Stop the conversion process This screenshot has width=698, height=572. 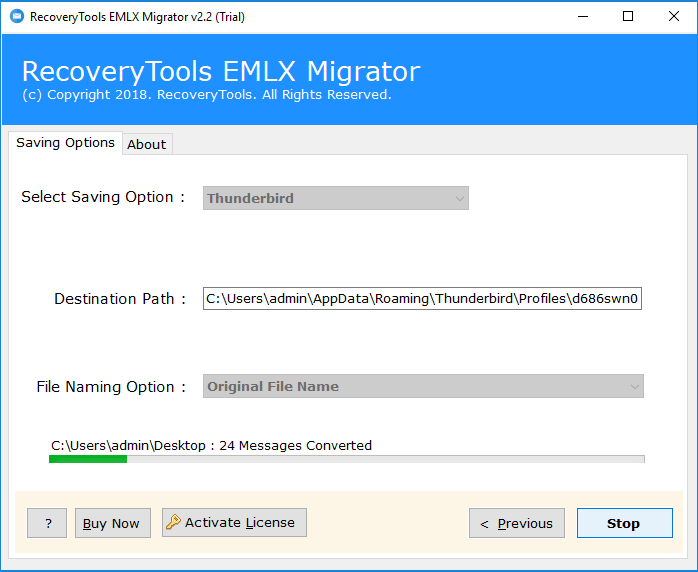click(625, 523)
